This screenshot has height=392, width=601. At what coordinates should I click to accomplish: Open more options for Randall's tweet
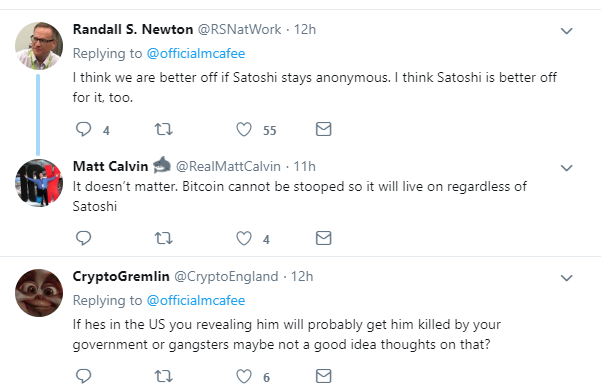click(x=567, y=31)
